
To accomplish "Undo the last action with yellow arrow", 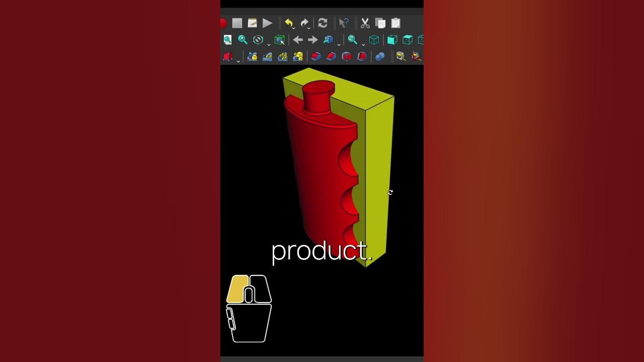I will click(x=288, y=23).
